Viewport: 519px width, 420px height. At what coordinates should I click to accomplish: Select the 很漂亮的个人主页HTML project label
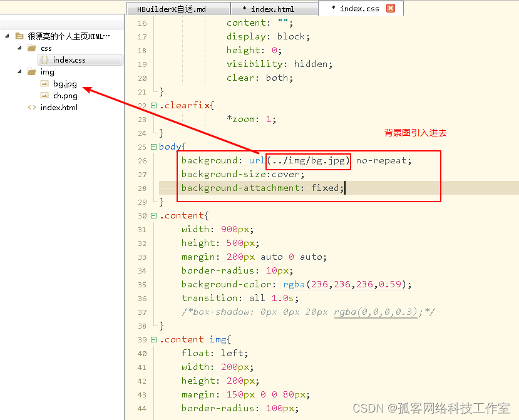pos(68,36)
